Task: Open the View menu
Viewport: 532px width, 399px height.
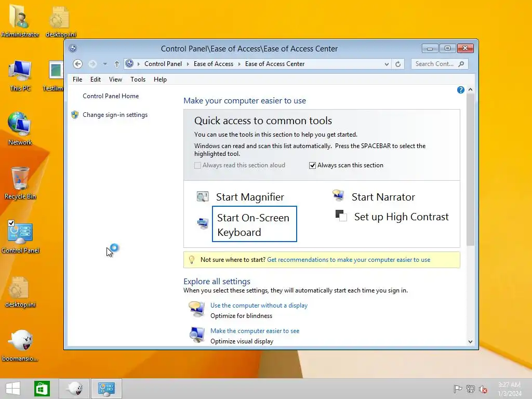Action: pyautogui.click(x=115, y=79)
